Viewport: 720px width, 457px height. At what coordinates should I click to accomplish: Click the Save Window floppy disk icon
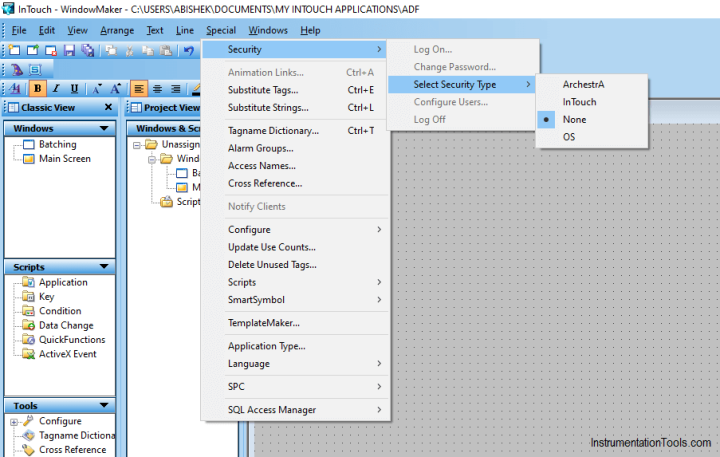point(69,50)
